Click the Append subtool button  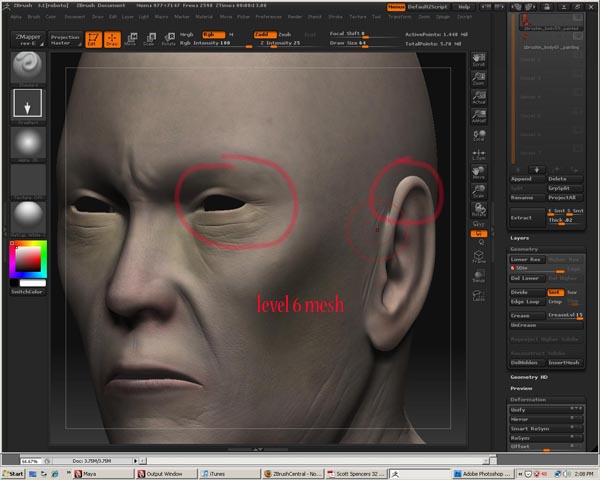527,179
